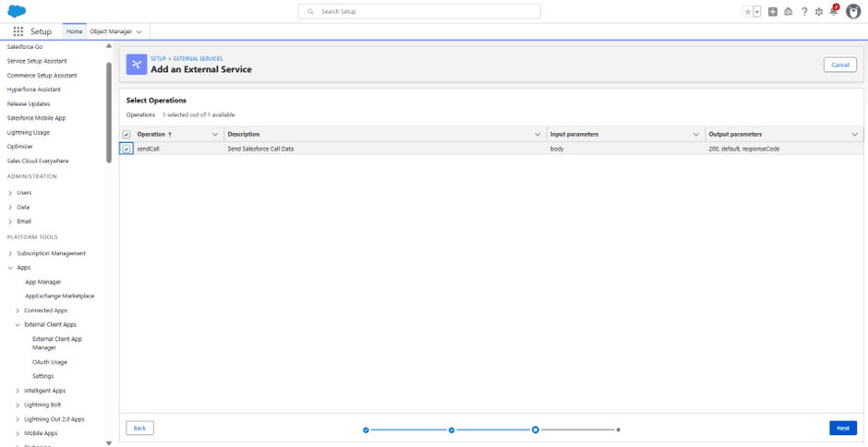Screen dimensions: 868x447
Task: Open the Description column menu chevron
Action: (x=537, y=135)
